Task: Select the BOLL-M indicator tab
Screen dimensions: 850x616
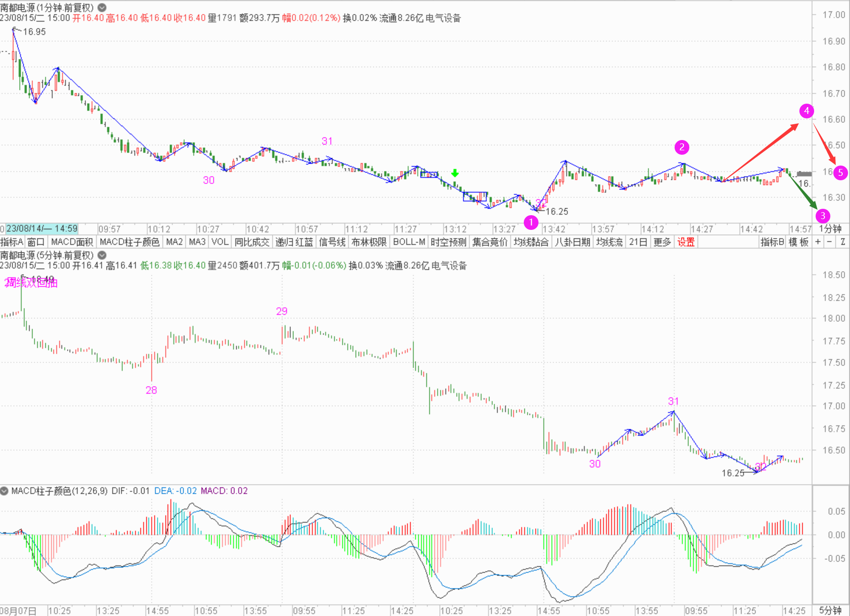Action: pos(409,242)
